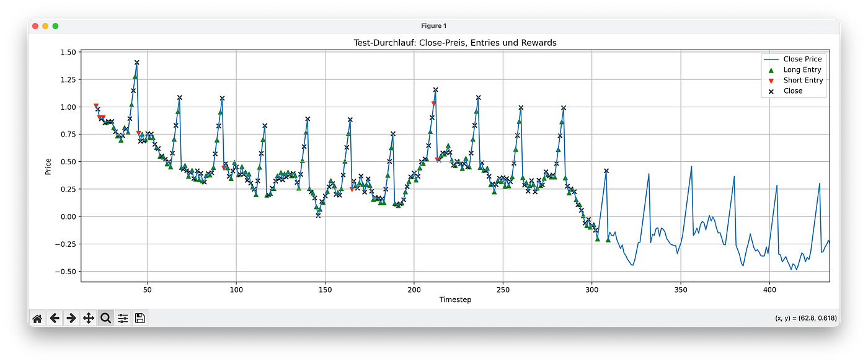The height and width of the screenshot is (364, 868).
Task: Minimize the Figure 1 window
Action: point(46,26)
